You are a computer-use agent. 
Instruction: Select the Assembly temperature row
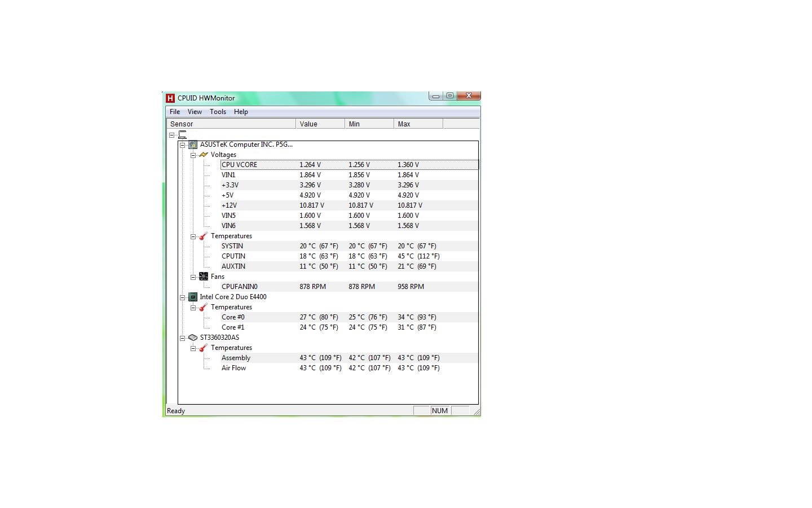(x=350, y=358)
